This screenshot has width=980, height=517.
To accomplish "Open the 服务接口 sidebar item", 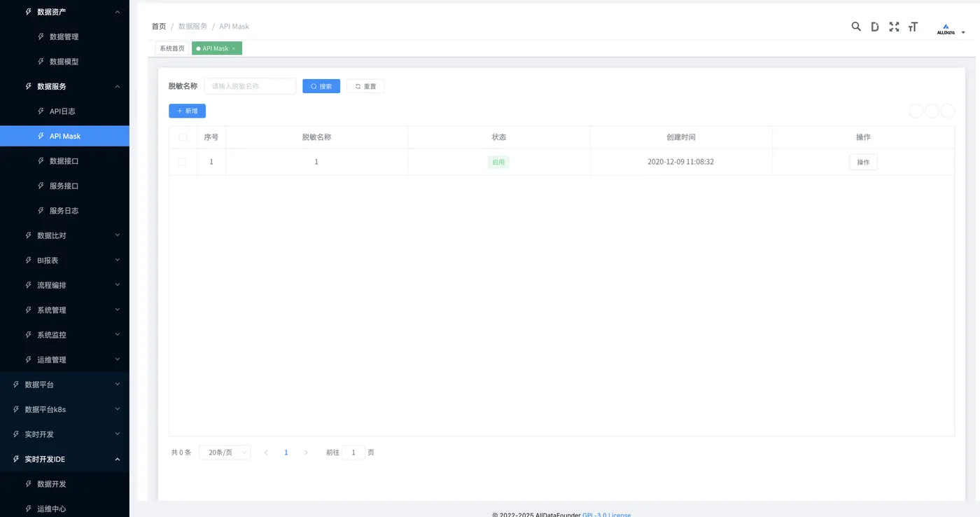I will (x=64, y=186).
